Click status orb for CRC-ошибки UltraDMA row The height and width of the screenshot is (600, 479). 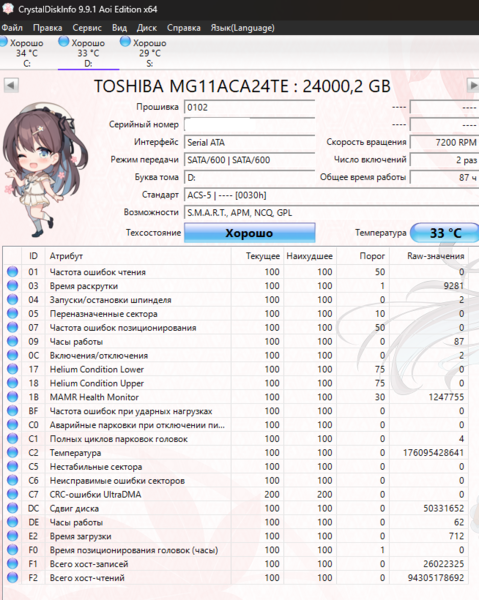(13, 494)
